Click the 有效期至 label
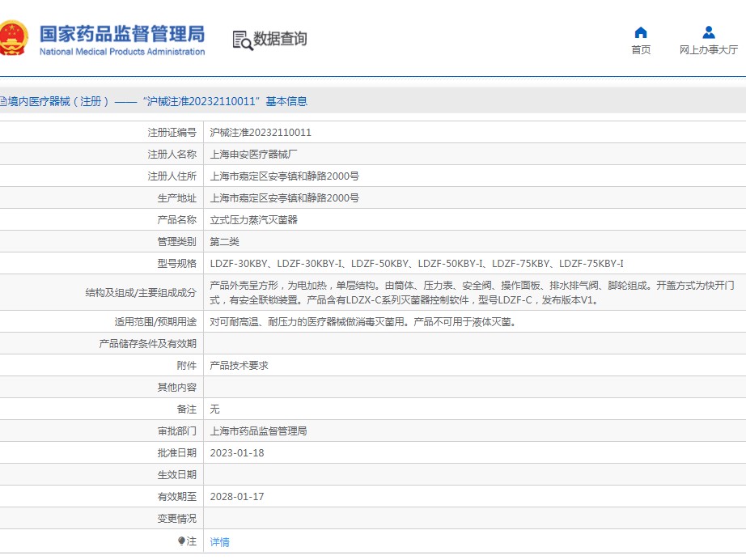 [x=176, y=497]
